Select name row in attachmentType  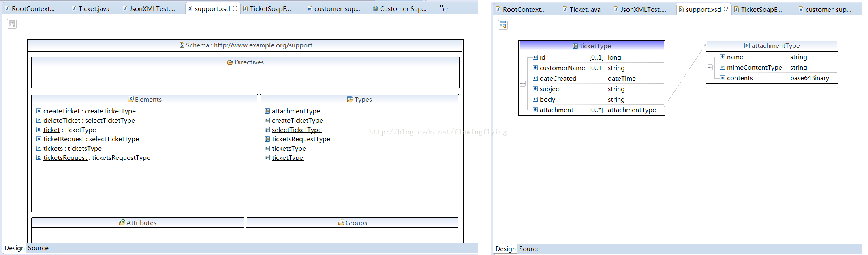click(778, 57)
